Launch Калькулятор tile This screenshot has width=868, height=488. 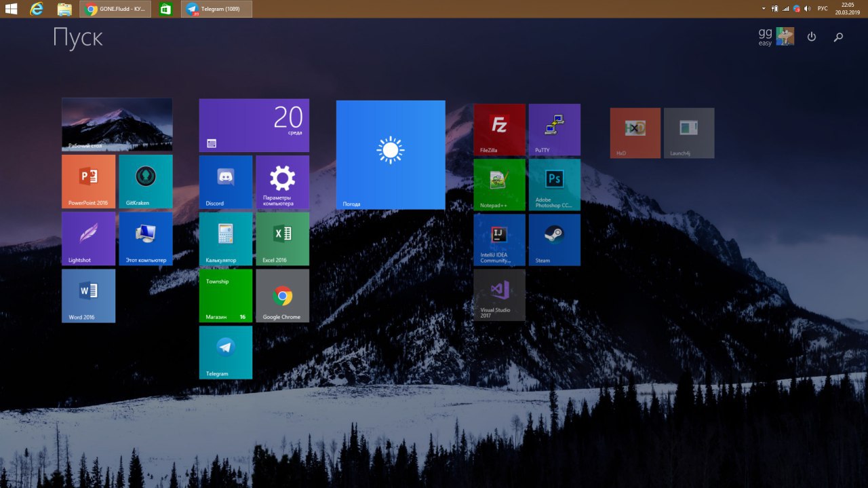[225, 238]
